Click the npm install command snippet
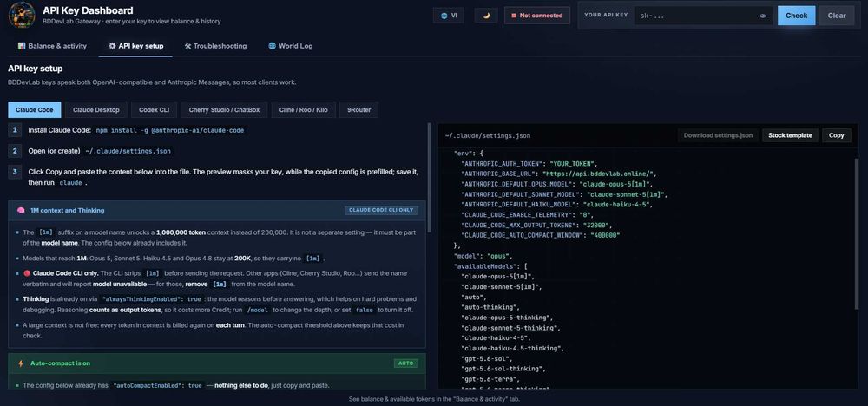868x406 pixels. pos(170,130)
